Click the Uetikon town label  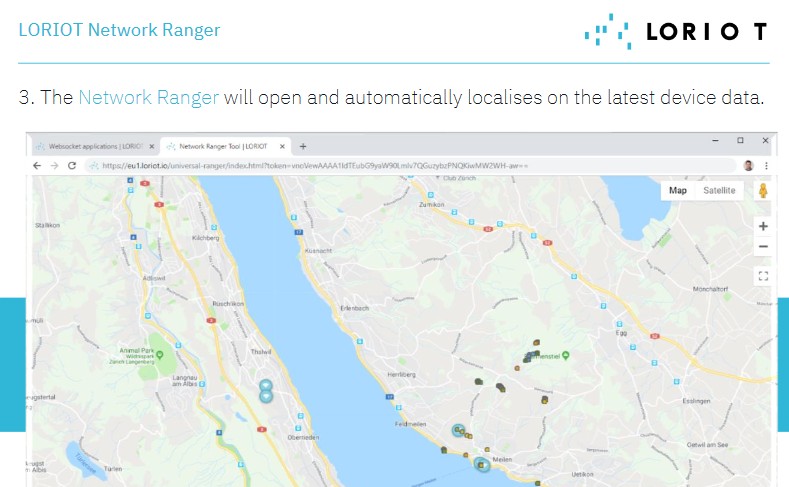click(583, 474)
